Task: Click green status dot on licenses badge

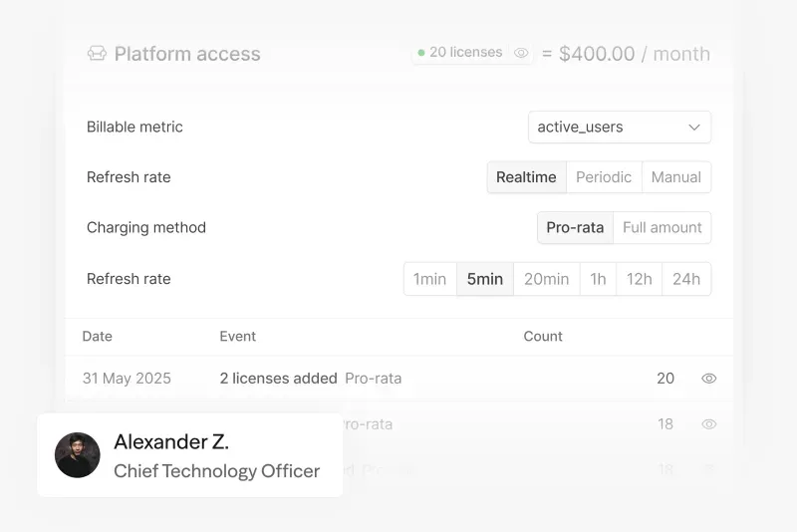Action: click(421, 53)
